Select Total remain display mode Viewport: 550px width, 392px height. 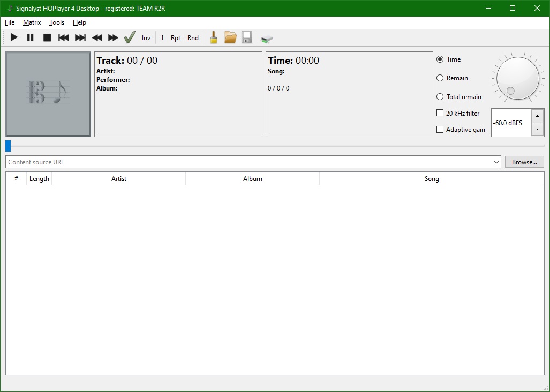click(440, 97)
